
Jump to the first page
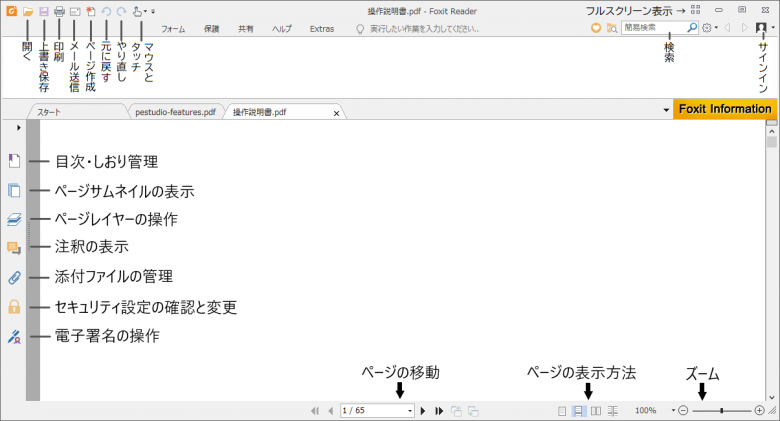[x=314, y=411]
